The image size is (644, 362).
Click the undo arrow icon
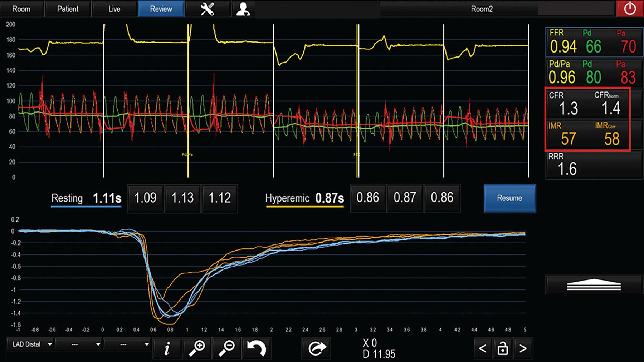[257, 348]
